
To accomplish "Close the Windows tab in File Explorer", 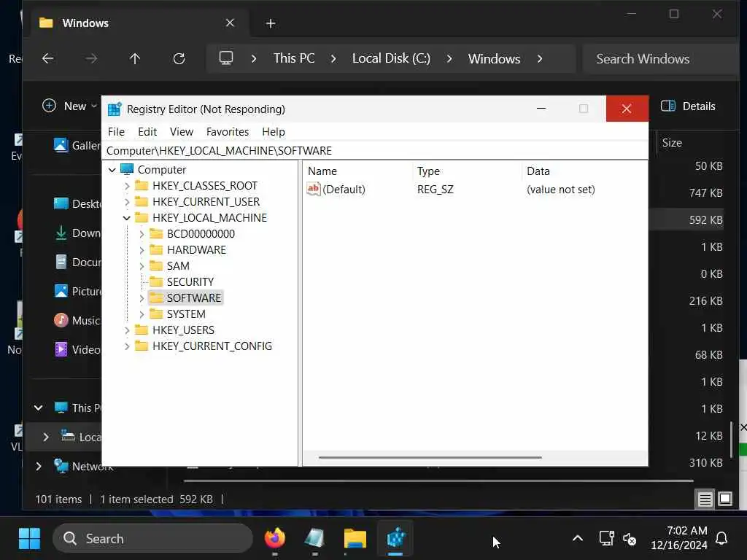I will (230, 23).
